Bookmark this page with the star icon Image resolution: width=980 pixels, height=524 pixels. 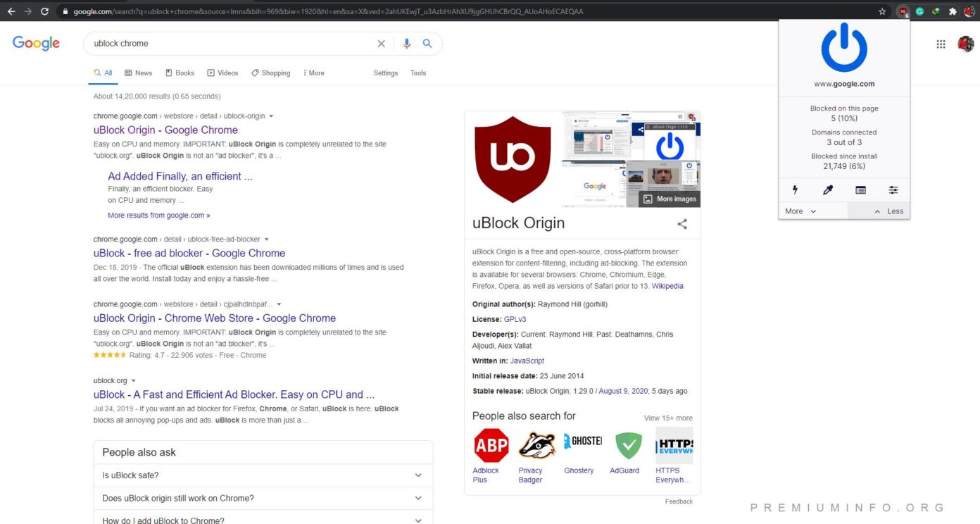[x=882, y=11]
